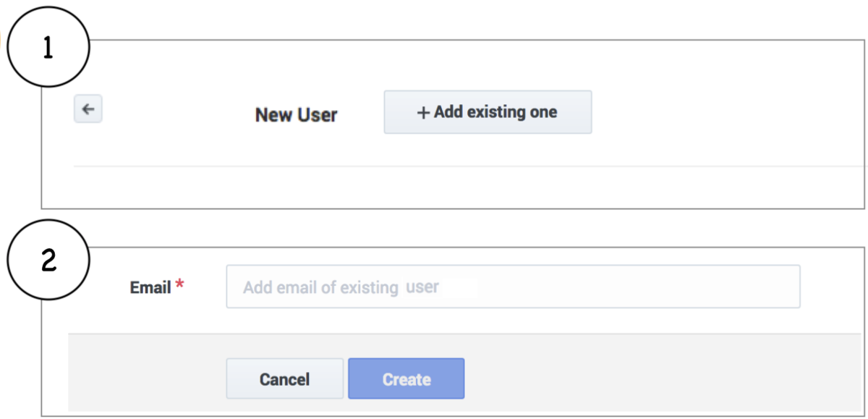Click the Email field label
This screenshot has height=419, width=868.
(x=150, y=288)
